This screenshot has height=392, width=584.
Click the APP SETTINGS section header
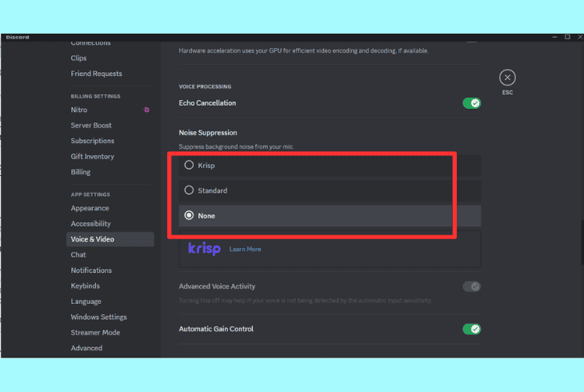coord(90,195)
